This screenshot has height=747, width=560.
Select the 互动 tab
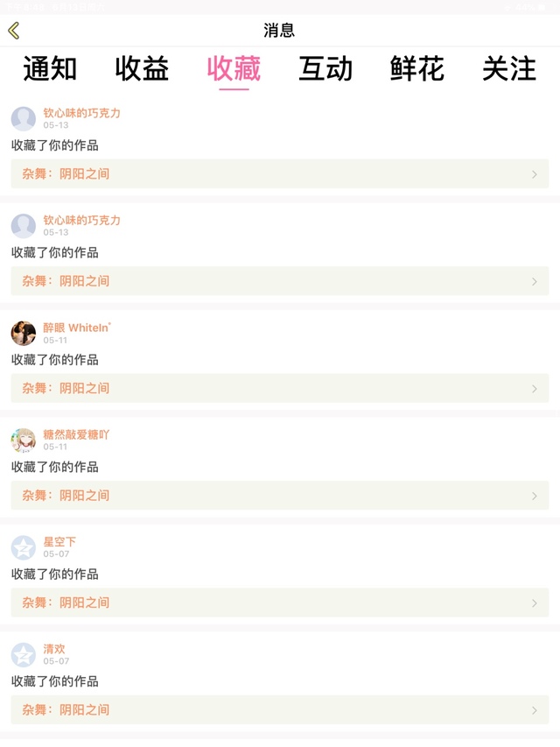(x=325, y=69)
